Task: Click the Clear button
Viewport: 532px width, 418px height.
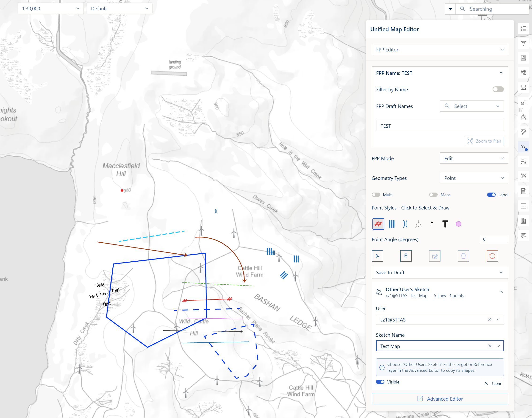Action: (492, 383)
